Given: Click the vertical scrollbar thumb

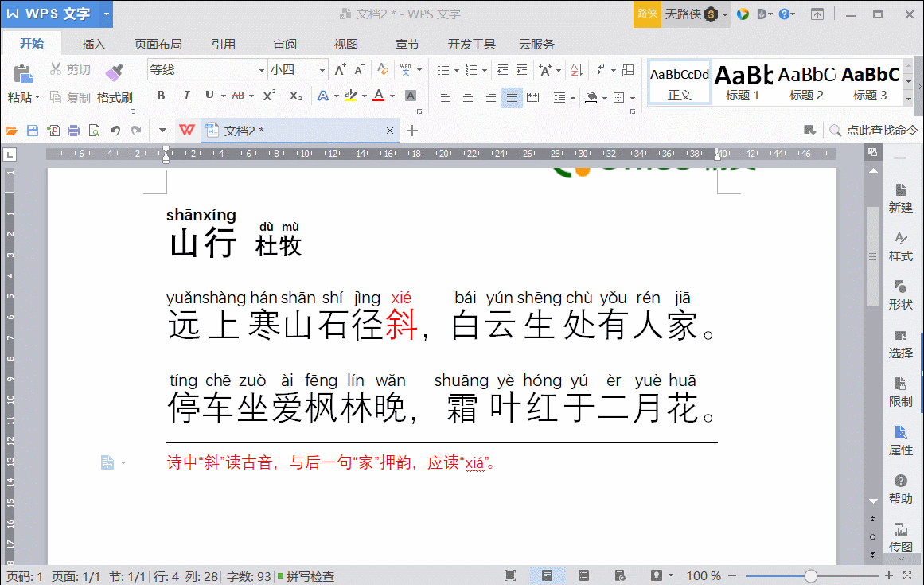Looking at the screenshot, I should coord(873,256).
